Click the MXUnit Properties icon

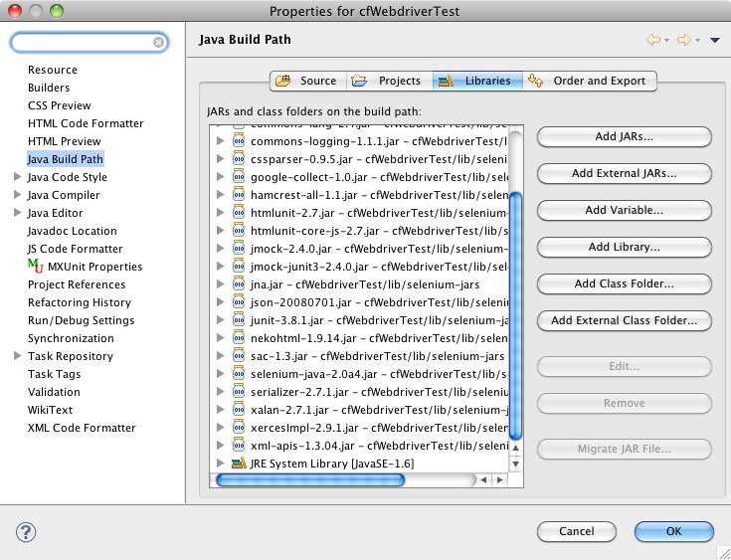(35, 267)
